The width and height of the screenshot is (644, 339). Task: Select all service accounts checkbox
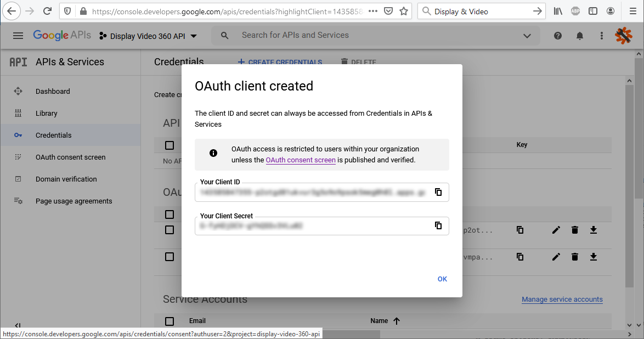[x=170, y=321]
